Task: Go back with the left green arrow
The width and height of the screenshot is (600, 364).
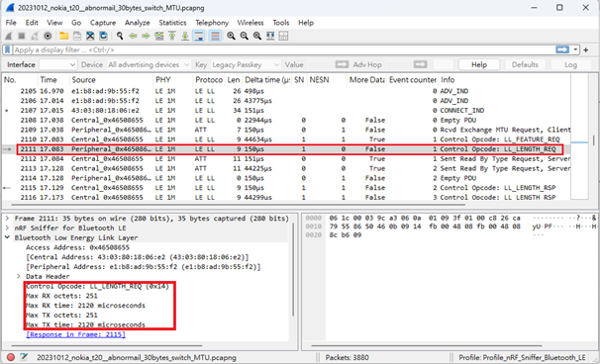Action: [x=133, y=36]
